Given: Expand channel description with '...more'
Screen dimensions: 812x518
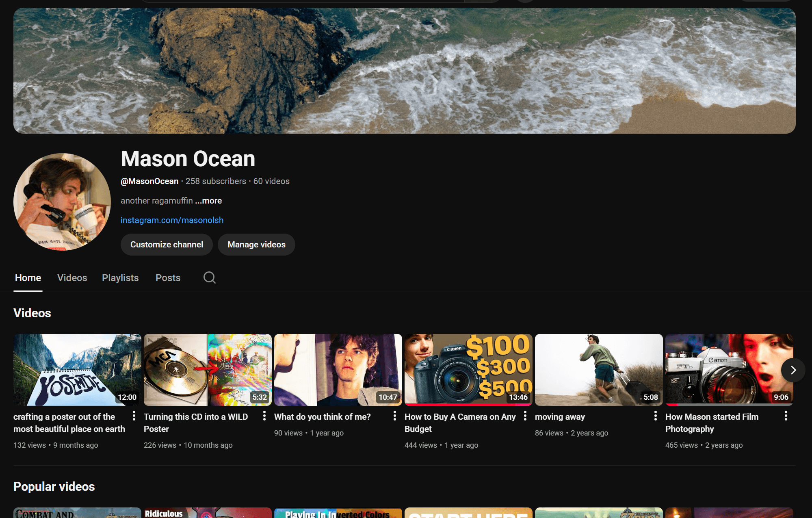Looking at the screenshot, I should coord(208,201).
